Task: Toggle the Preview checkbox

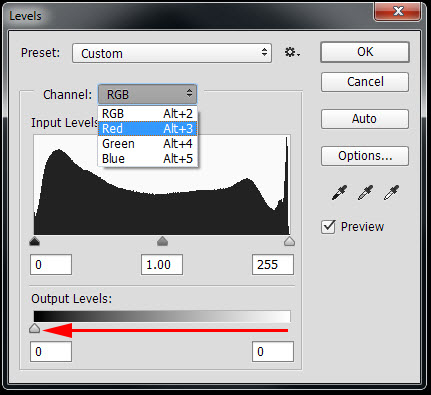Action: [328, 227]
